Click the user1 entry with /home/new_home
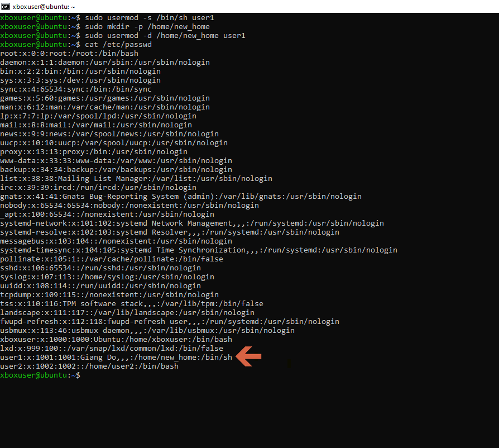This screenshot has width=499, height=448. point(116,358)
